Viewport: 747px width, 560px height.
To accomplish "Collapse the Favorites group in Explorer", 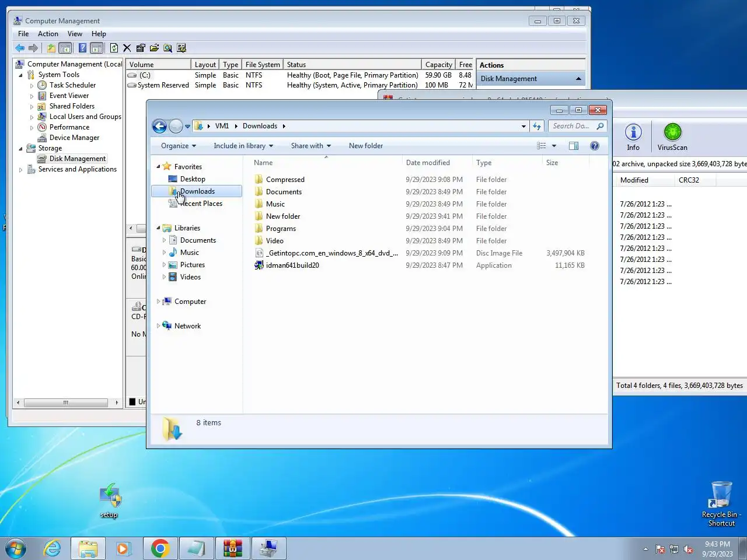I will point(158,166).
